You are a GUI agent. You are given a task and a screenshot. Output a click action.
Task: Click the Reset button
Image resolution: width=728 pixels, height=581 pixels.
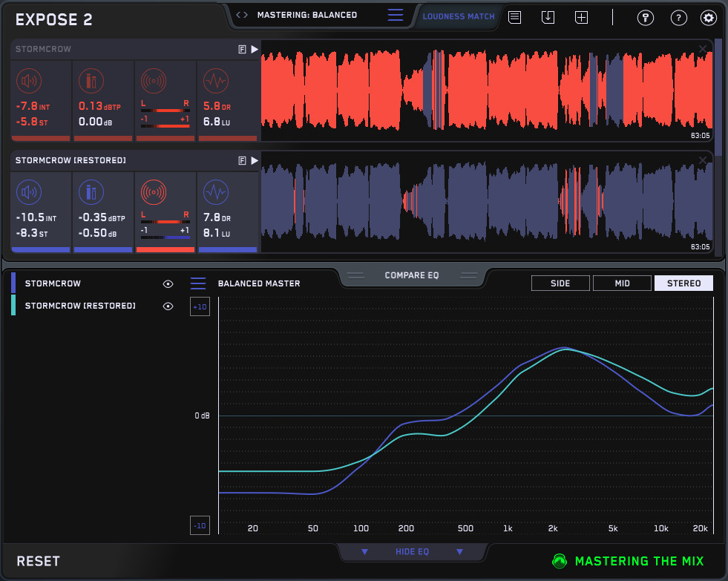click(38, 561)
